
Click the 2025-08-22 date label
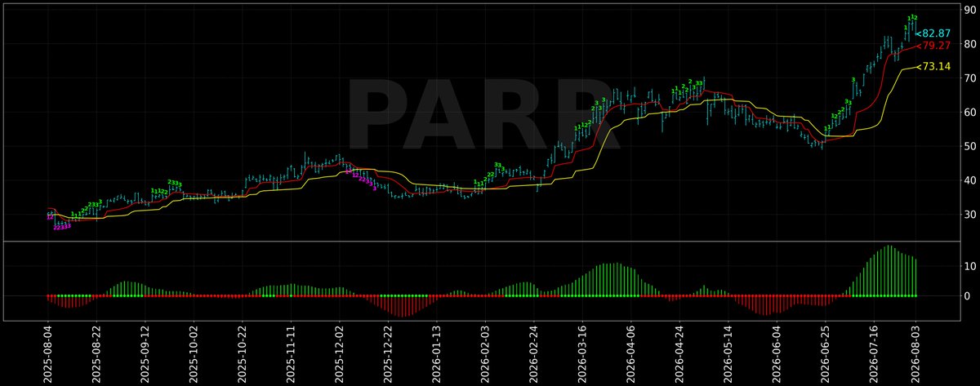95,354
